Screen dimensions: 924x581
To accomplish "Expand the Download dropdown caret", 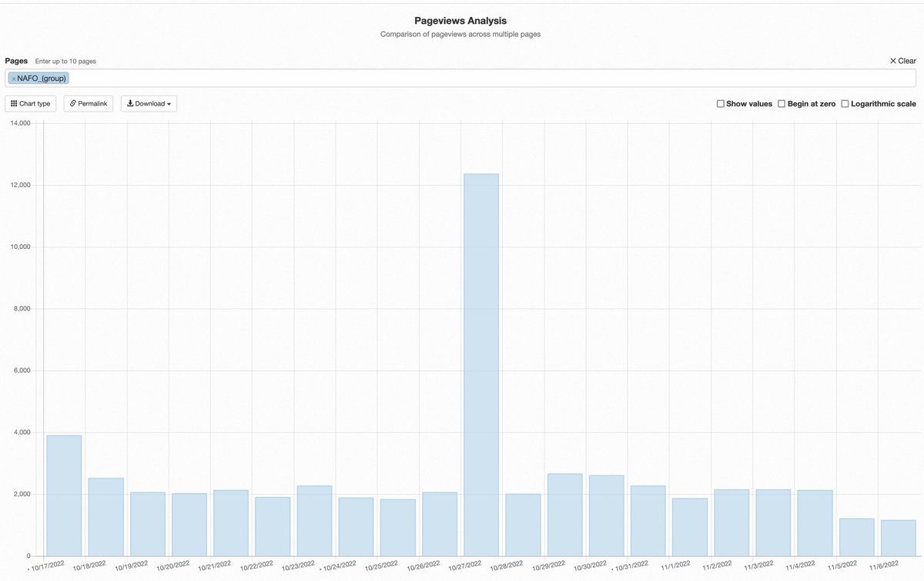I will coord(169,104).
